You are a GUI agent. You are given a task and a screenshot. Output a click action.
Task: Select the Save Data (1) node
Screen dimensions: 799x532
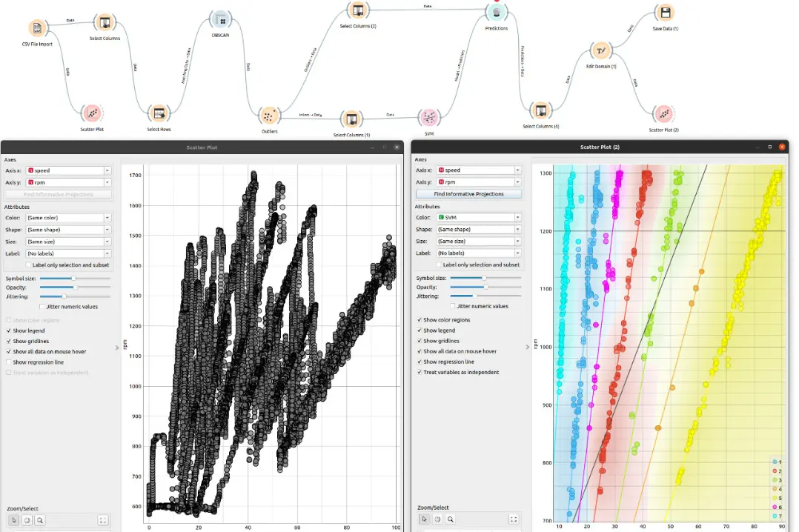pos(665,13)
